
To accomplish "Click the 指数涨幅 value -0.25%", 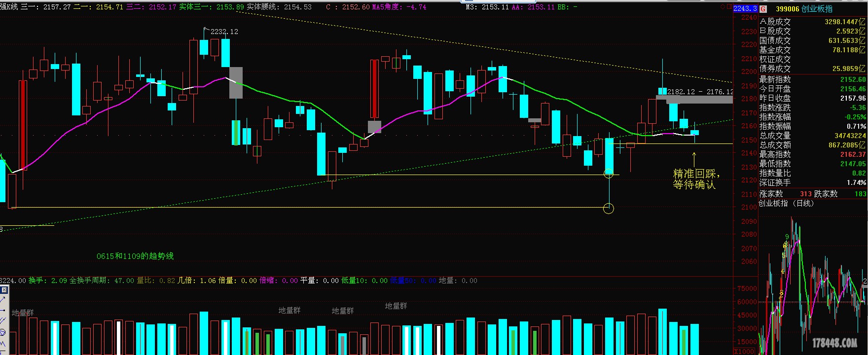I will [x=856, y=117].
